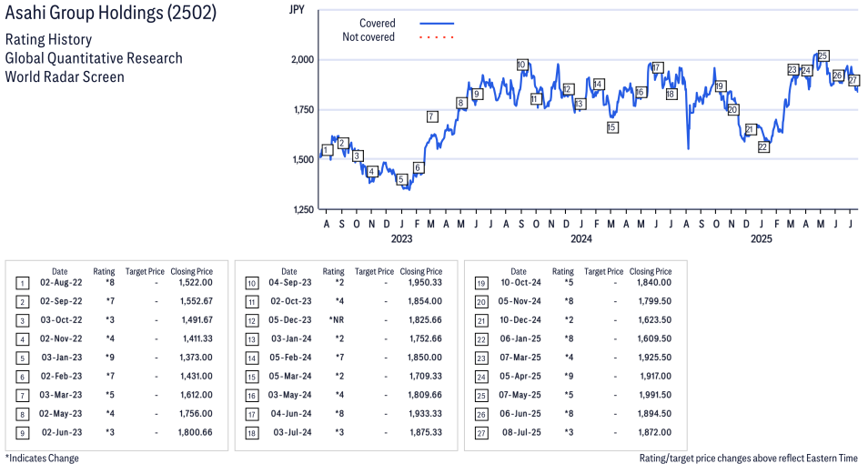Select chart marker 27 at the chart's right end
This screenshot has width=868, height=464.
[x=853, y=80]
